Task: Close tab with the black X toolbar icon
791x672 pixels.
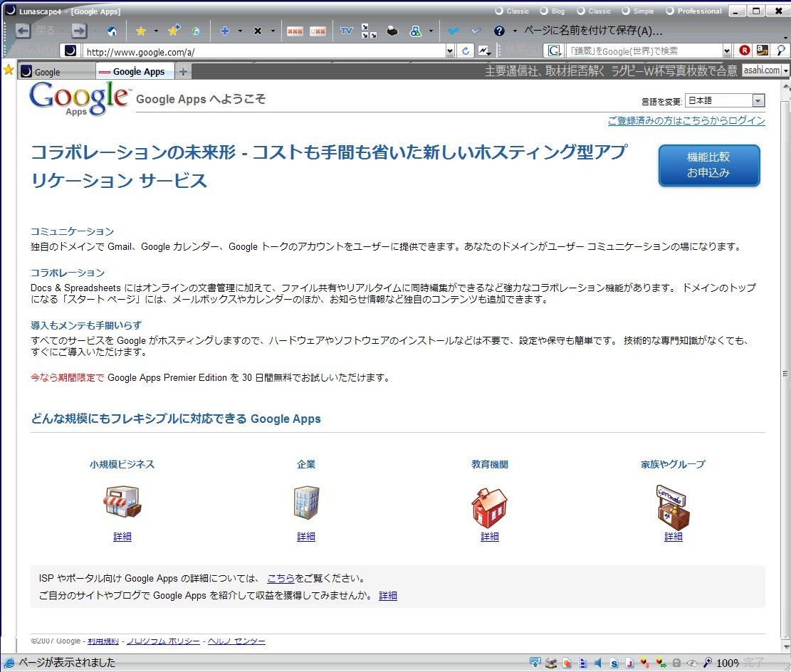Action: coord(258,31)
